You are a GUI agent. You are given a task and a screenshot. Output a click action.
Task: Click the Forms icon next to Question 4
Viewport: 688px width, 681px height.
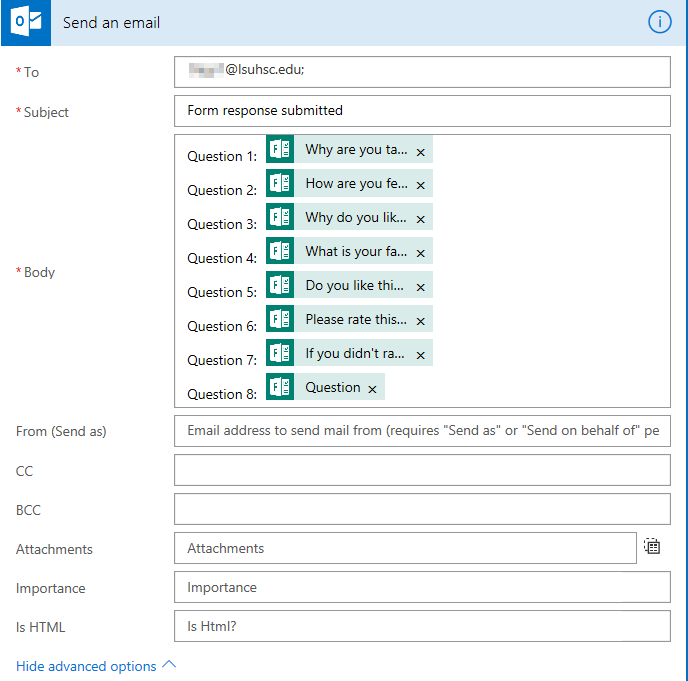pos(280,252)
